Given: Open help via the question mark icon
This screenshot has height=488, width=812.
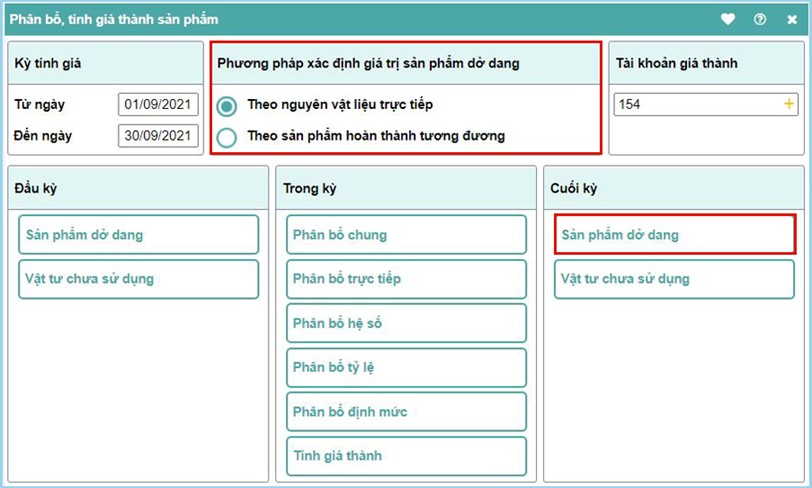Looking at the screenshot, I should (x=760, y=19).
